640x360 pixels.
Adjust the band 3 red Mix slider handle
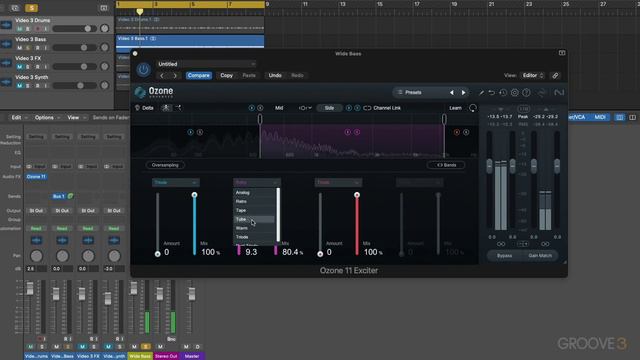point(357,195)
